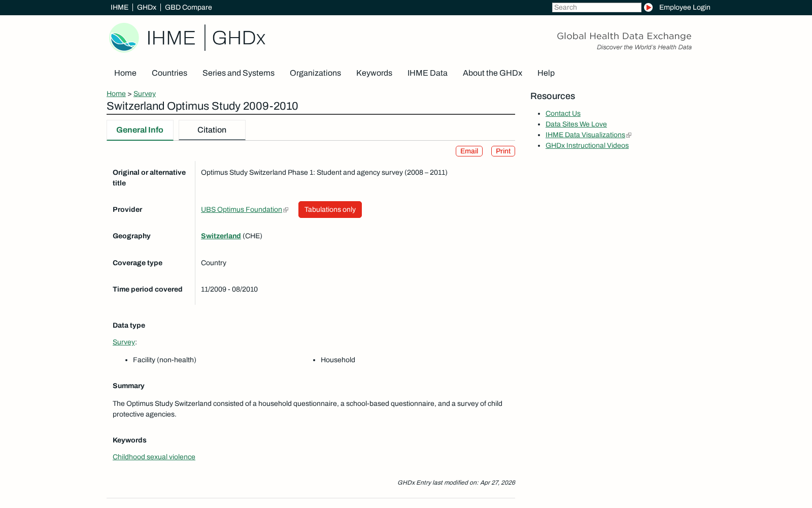Click the Home breadcrumb link

[116, 93]
